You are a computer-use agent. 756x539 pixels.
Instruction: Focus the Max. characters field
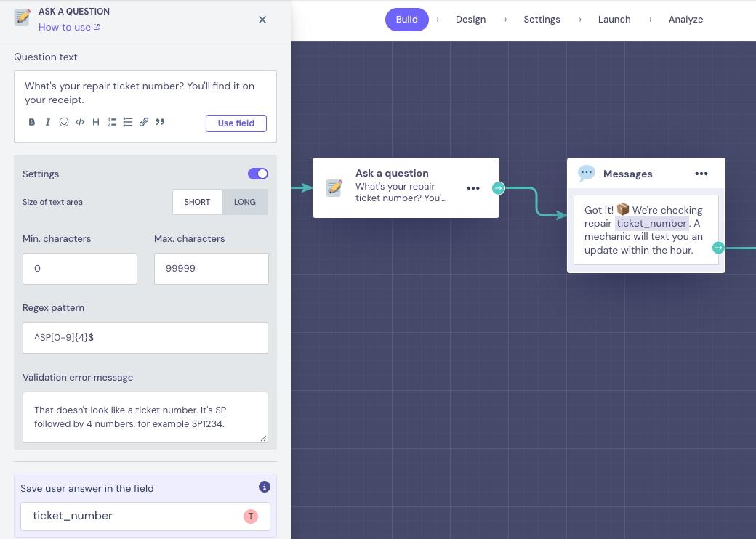[212, 269]
